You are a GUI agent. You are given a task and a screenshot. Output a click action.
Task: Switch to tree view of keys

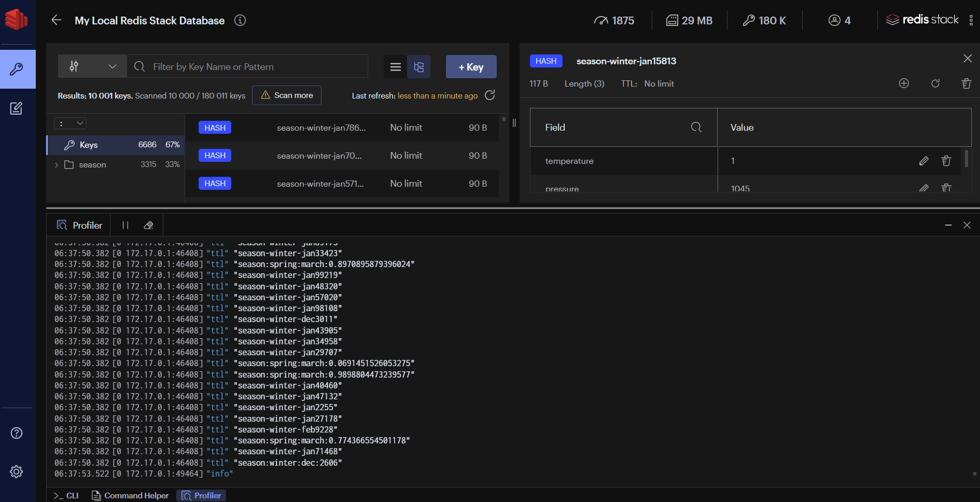(419, 66)
